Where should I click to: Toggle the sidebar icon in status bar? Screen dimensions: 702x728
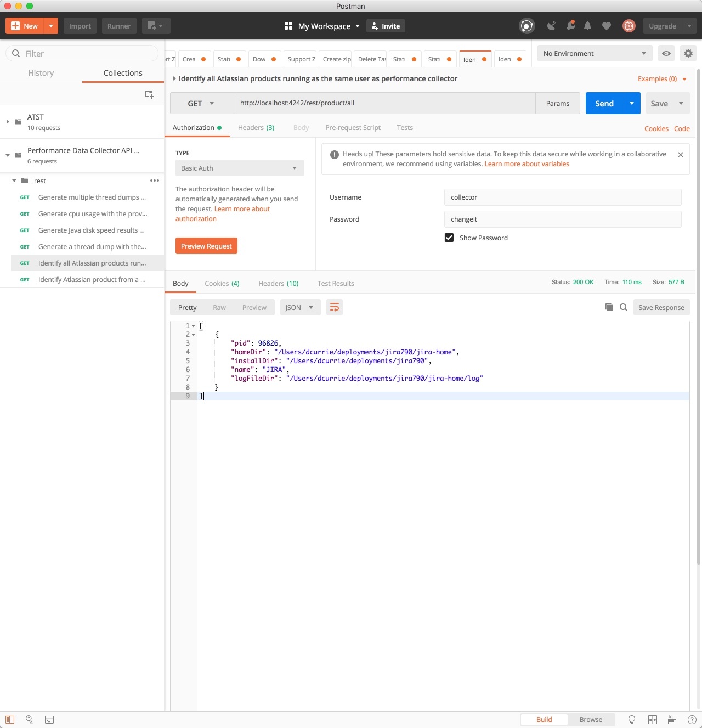[x=10, y=720]
